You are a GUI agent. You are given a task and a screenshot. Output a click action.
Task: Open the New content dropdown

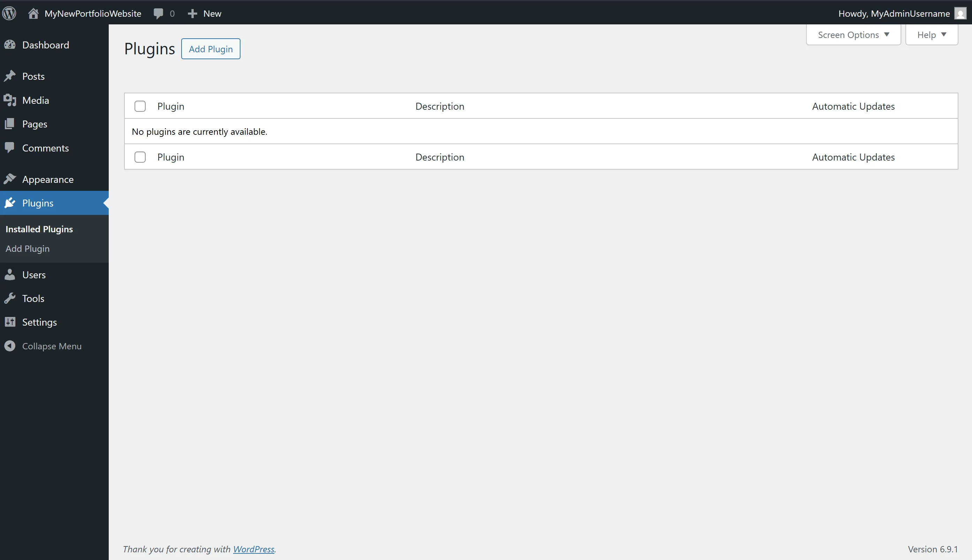pyautogui.click(x=205, y=14)
